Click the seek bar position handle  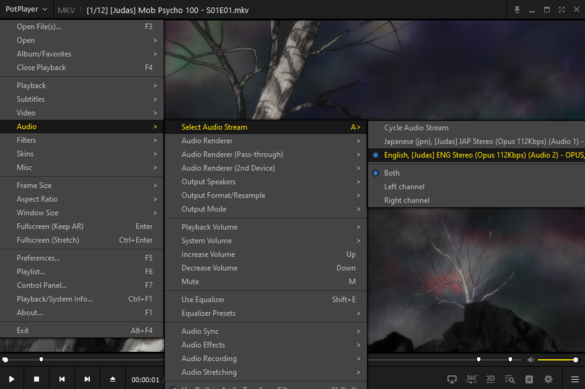tap(5, 360)
